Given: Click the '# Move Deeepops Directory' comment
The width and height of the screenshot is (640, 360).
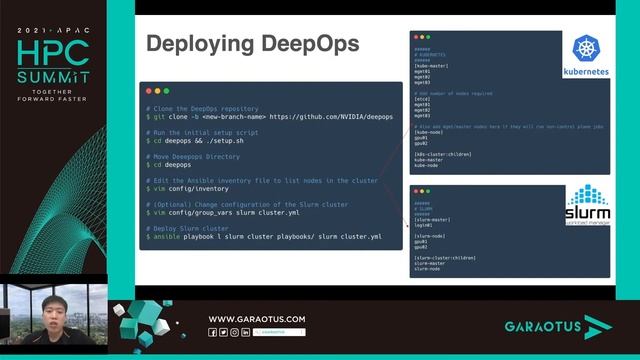Looking at the screenshot, I should (x=193, y=157).
